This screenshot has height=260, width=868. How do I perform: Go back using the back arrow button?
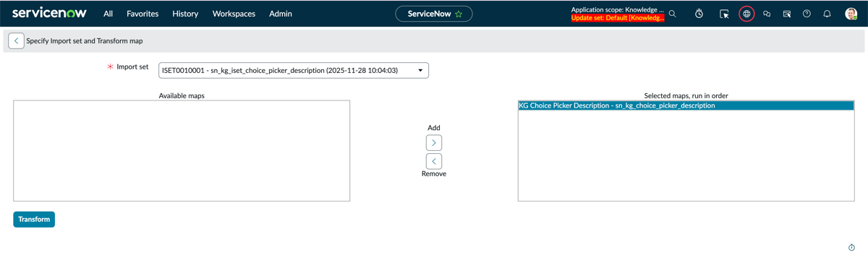[x=16, y=41]
